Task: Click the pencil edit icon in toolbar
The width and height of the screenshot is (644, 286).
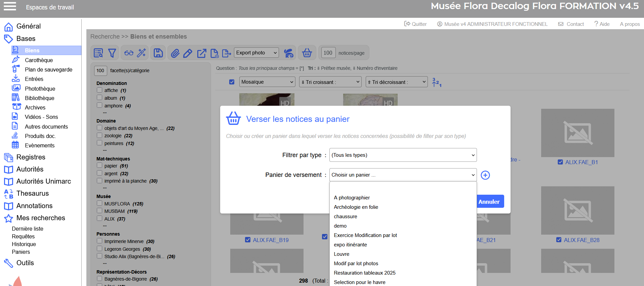Action: [188, 53]
